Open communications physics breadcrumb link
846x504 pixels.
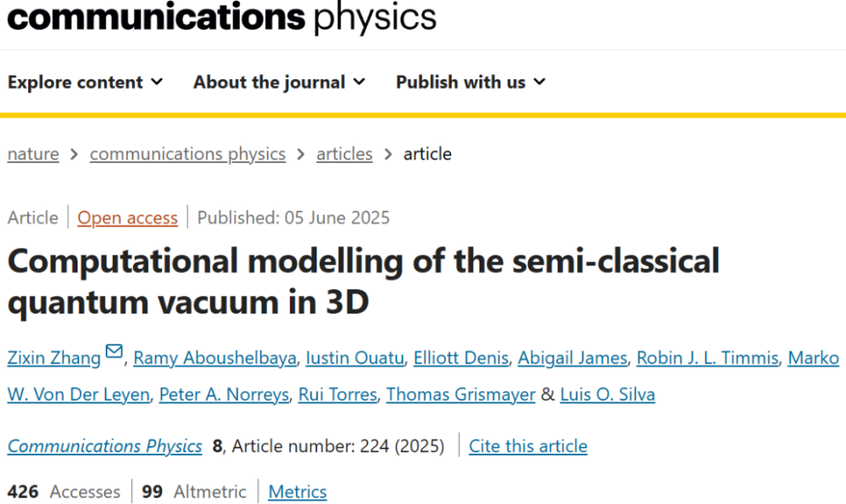188,154
